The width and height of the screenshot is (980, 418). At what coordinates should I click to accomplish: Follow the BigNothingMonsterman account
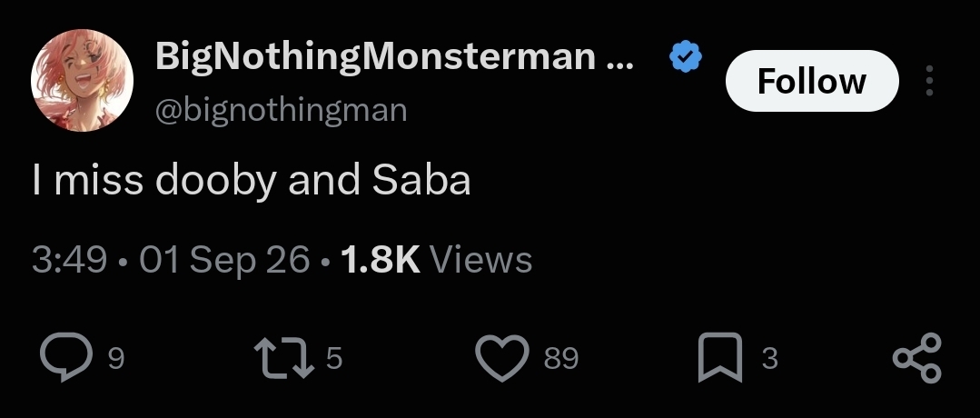tap(812, 81)
